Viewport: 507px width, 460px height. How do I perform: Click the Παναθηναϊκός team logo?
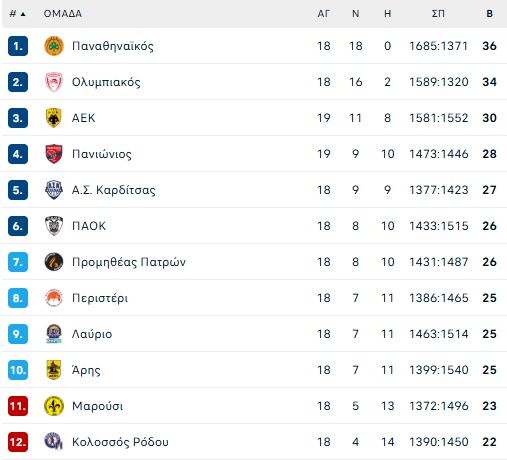54,46
